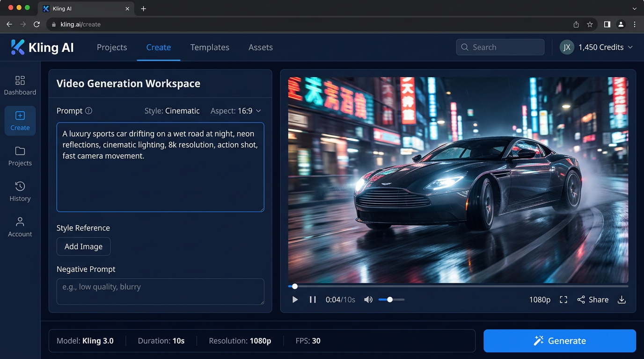The image size is (644, 359).
Task: Change the resolution from 1080p
Action: click(539, 300)
